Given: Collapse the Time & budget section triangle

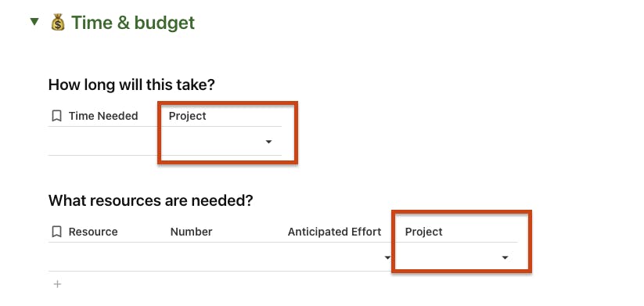Looking at the screenshot, I should (34, 21).
